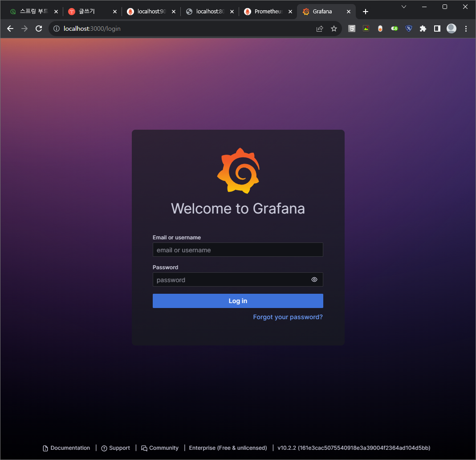The image size is (476, 460).
Task: Open the Community footer link
Action: pyautogui.click(x=160, y=448)
